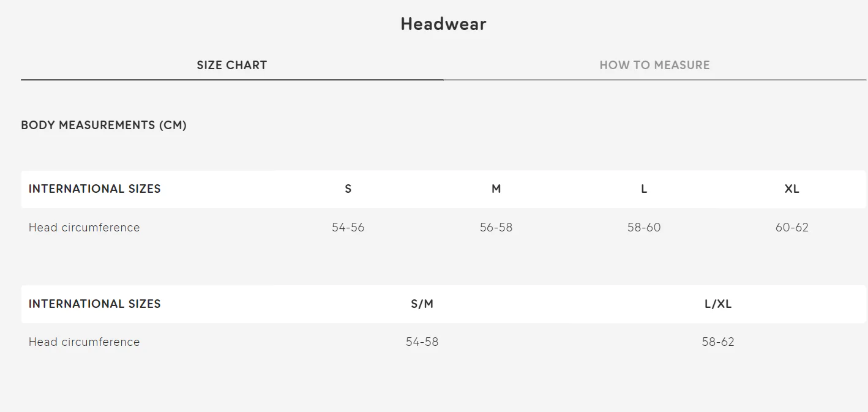Select the SIZE CHART tab
This screenshot has width=868, height=412.
pyautogui.click(x=231, y=65)
